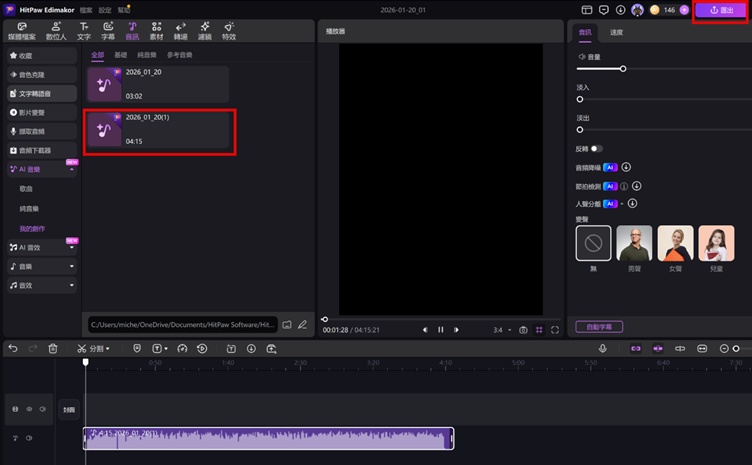Select the 純音樂 filter tab
Image resolution: width=752 pixels, height=465 pixels.
point(147,55)
